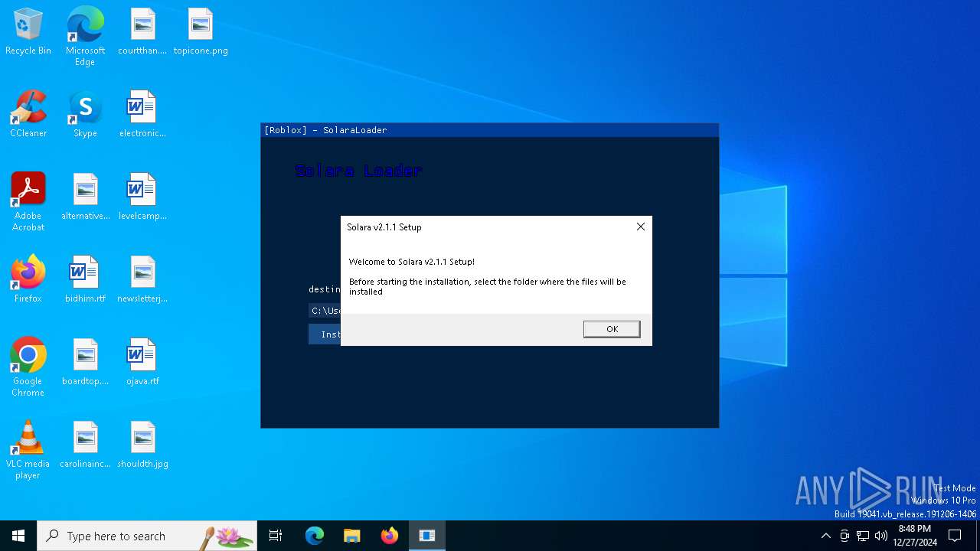Open Microsoft Edge desktop shortcut
Screen dimensions: 980x551
pos(85,37)
